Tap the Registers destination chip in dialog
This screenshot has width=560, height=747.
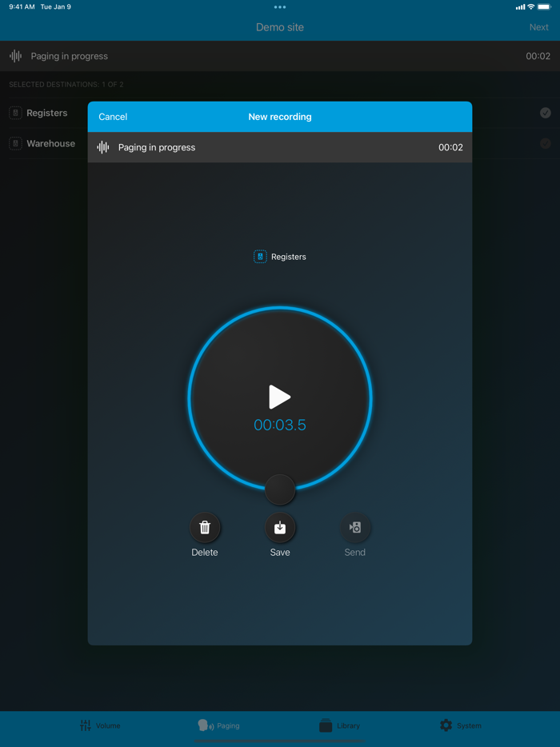click(x=280, y=257)
